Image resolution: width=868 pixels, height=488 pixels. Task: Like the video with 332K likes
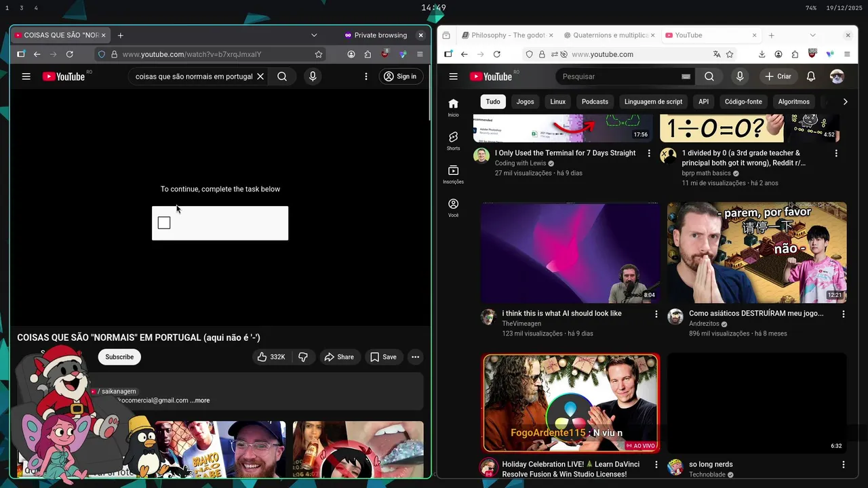[271, 357]
